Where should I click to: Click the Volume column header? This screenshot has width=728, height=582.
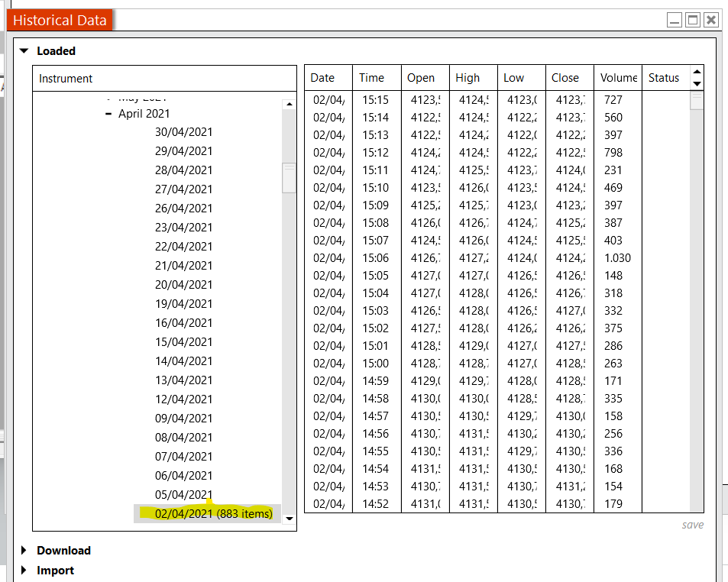point(618,77)
